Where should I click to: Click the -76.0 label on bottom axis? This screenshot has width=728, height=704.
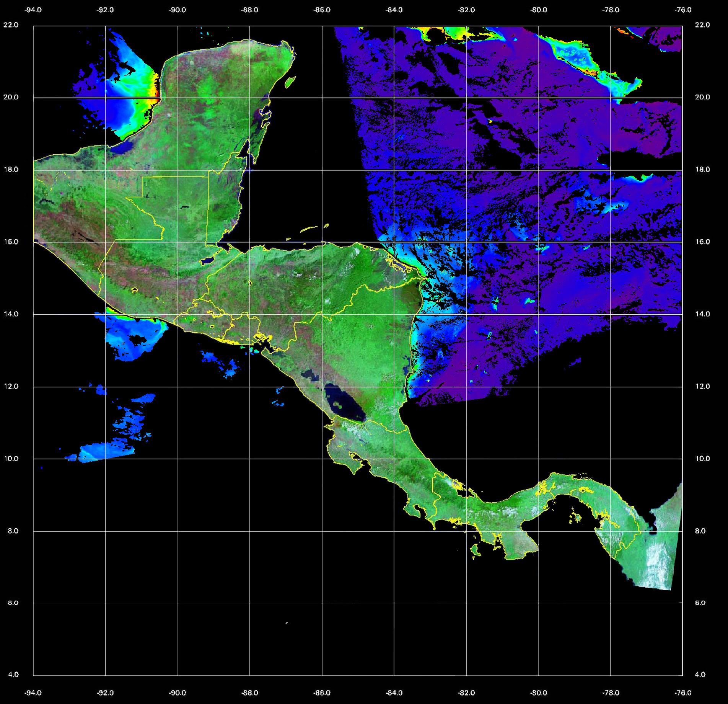[x=683, y=693]
